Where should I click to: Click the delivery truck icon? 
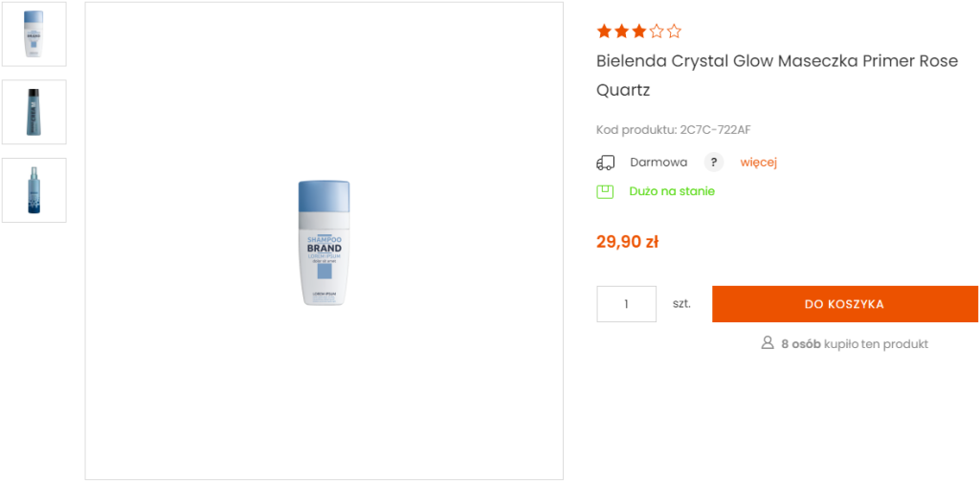(605, 163)
